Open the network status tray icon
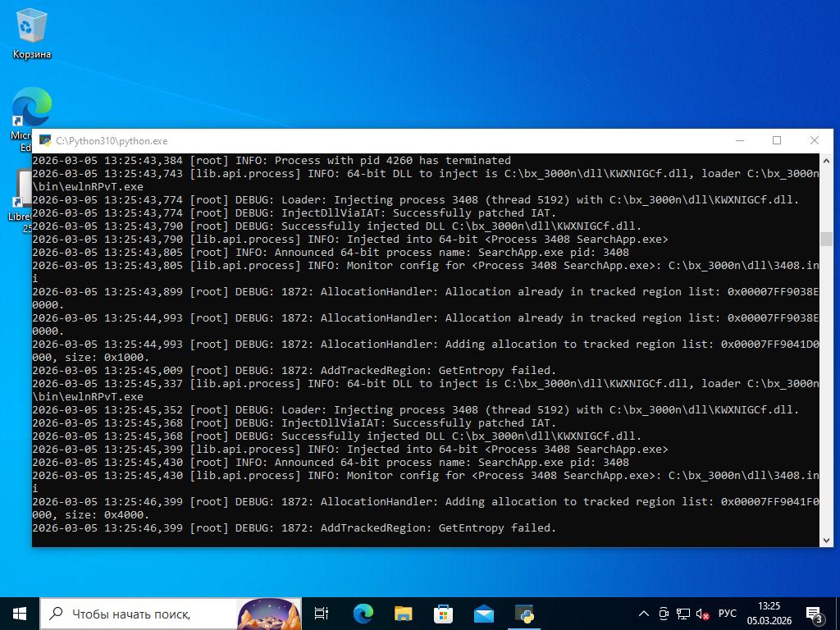The width and height of the screenshot is (840, 630). pos(682,614)
